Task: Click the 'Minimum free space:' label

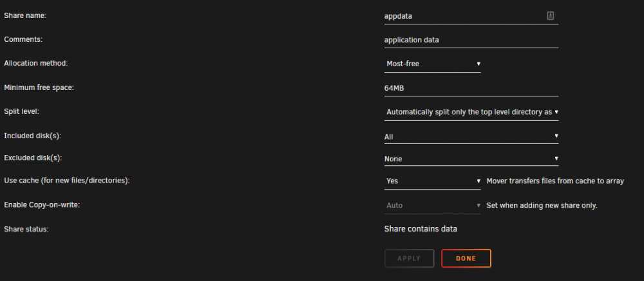Action: [x=39, y=88]
